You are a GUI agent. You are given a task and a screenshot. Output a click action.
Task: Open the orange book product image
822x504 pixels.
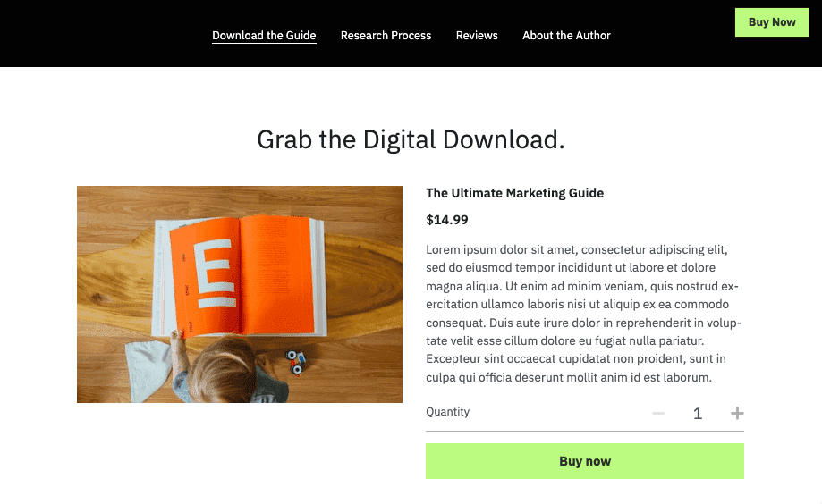(x=240, y=294)
